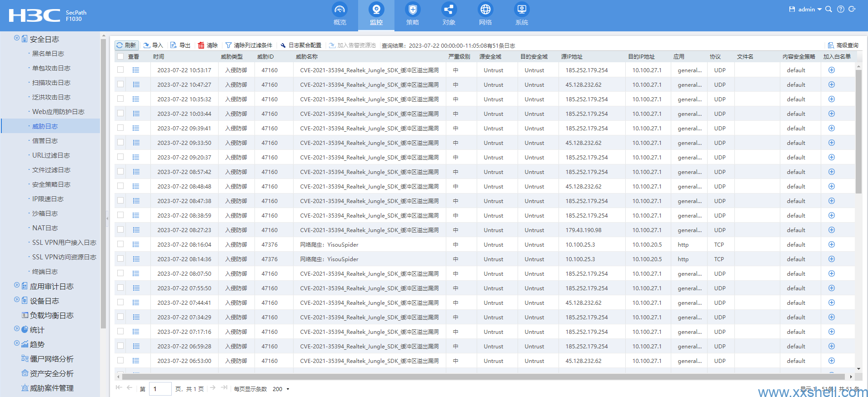Image resolution: width=868 pixels, height=397 pixels.
Task: Click the help question mark icon
Action: pyautogui.click(x=840, y=9)
